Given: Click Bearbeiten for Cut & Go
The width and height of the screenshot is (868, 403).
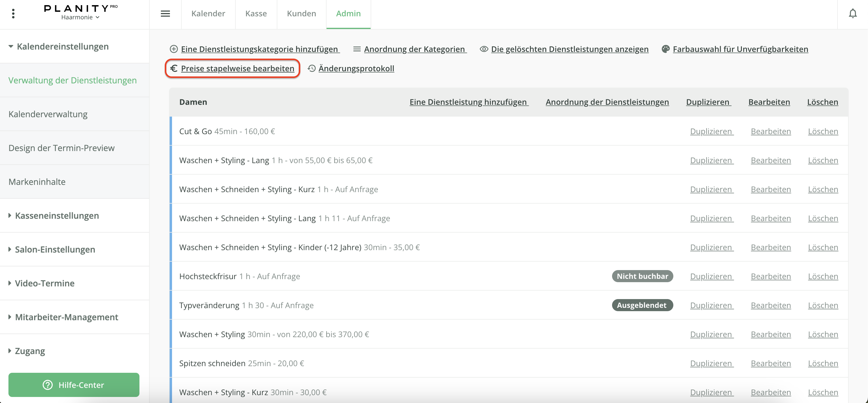Looking at the screenshot, I should 771,131.
